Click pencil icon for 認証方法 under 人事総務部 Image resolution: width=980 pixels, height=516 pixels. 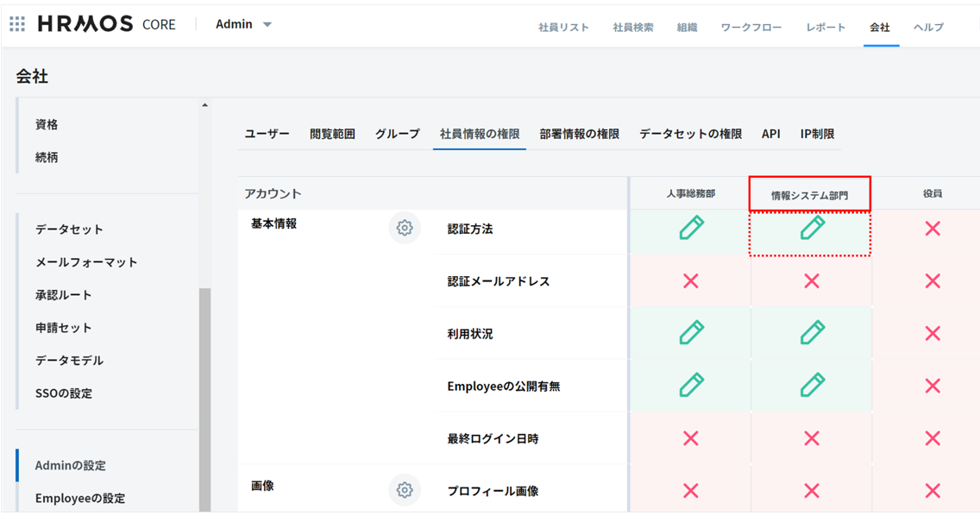pyautogui.click(x=691, y=229)
